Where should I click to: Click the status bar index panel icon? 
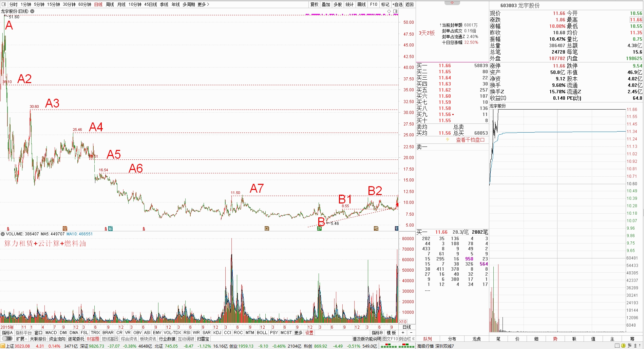tap(3, 346)
